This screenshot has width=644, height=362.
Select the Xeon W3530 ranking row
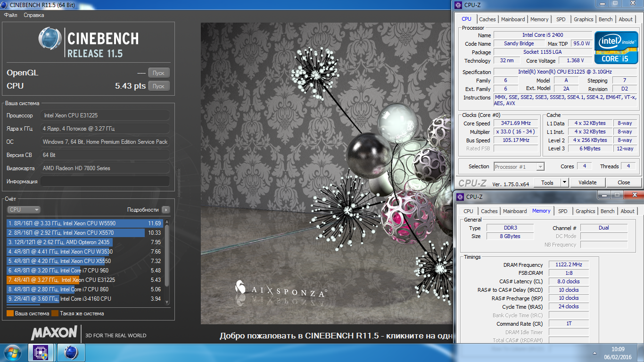pyautogui.click(x=85, y=252)
